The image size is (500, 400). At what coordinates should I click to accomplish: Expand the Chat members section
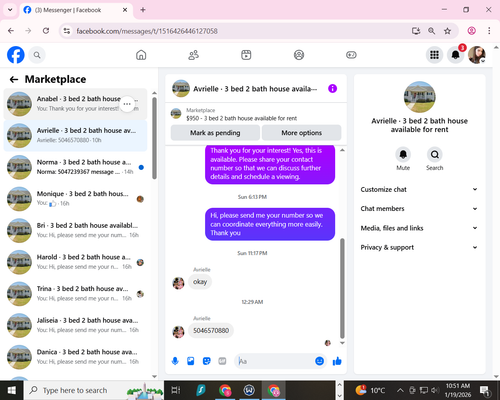coord(419,209)
